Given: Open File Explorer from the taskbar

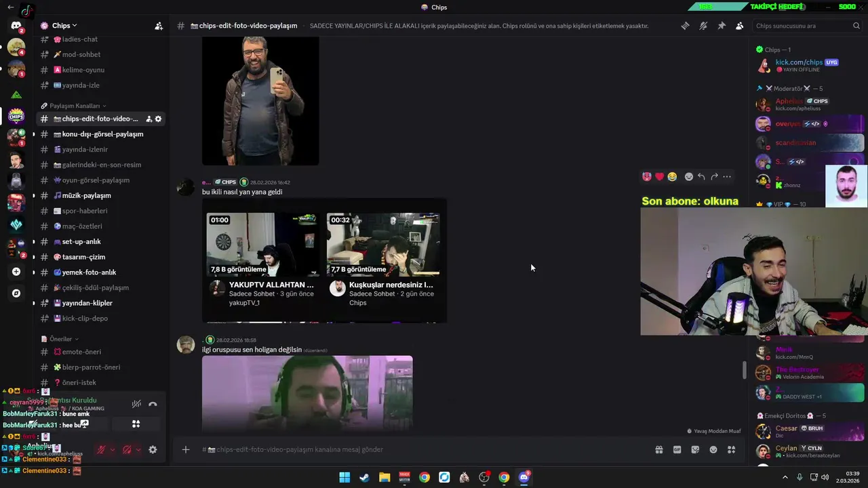Looking at the screenshot, I should click(x=384, y=477).
